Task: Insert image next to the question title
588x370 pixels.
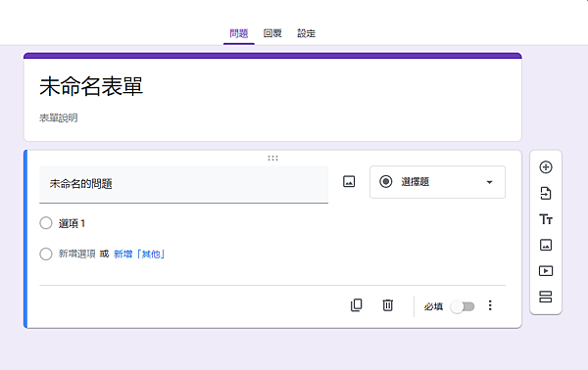Action: [349, 182]
